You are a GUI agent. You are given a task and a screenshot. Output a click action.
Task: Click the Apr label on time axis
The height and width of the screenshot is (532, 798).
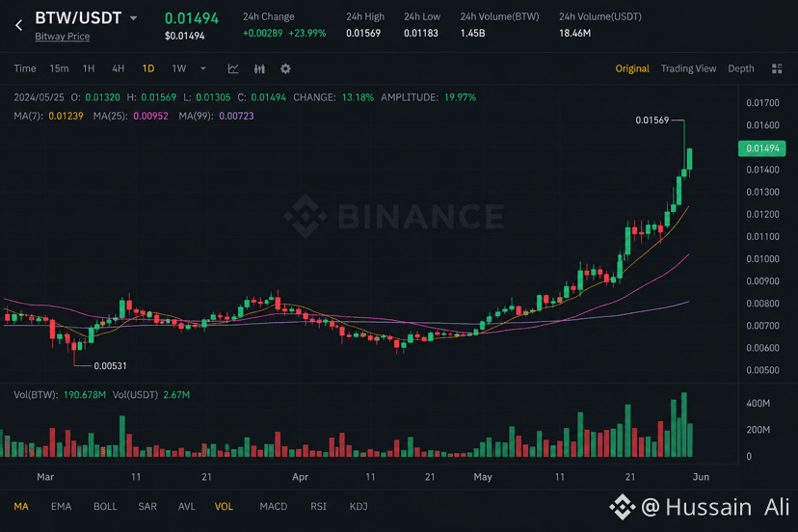tap(300, 476)
